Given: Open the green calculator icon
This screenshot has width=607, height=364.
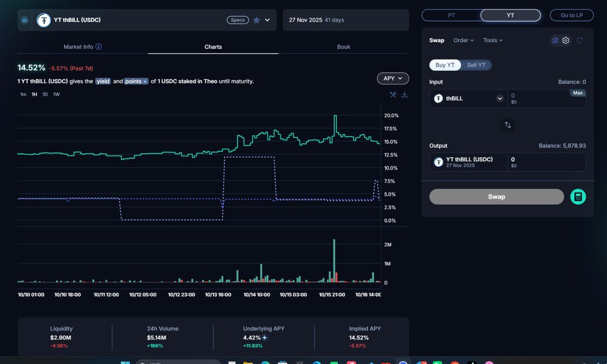Looking at the screenshot, I should click(x=578, y=197).
